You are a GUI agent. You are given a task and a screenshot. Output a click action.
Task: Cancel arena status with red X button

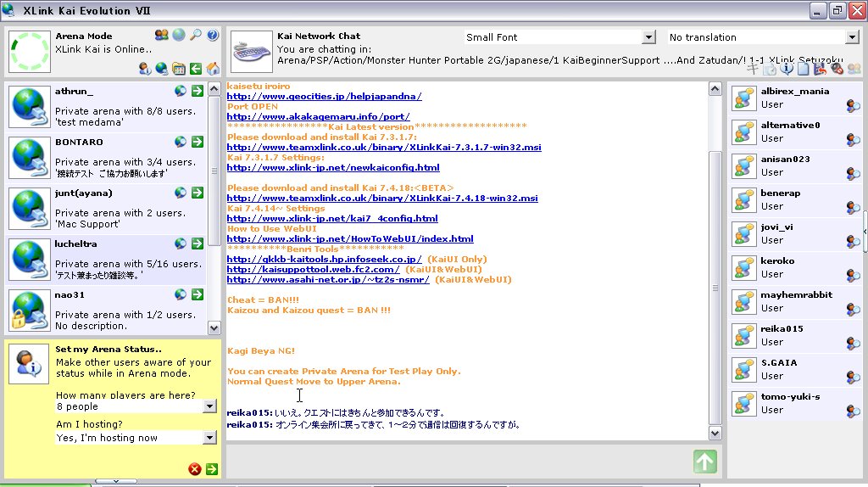195,469
